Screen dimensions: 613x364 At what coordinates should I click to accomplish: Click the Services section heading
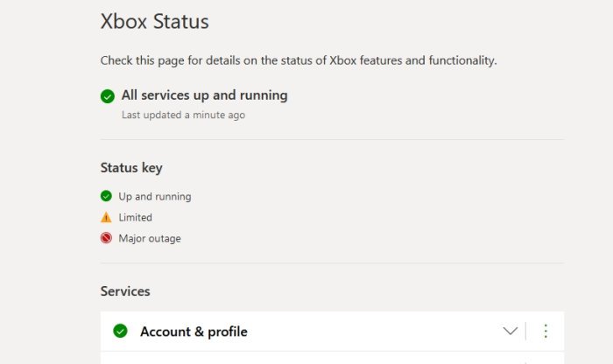pyautogui.click(x=125, y=291)
